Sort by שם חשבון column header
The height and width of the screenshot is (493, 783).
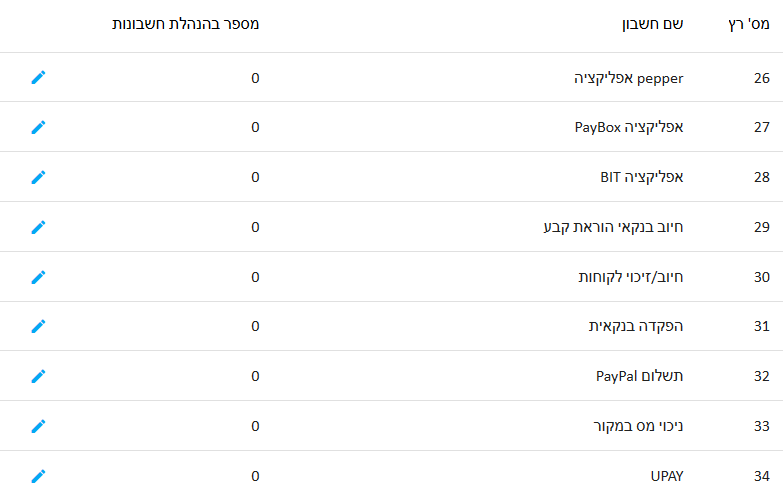tap(652, 24)
